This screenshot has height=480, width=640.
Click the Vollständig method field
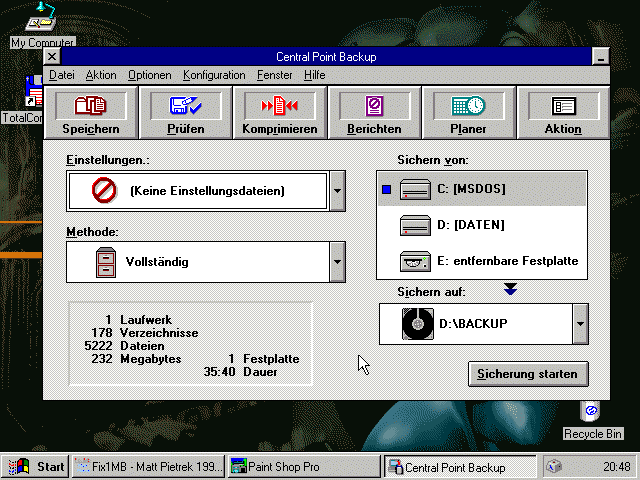tap(198, 262)
